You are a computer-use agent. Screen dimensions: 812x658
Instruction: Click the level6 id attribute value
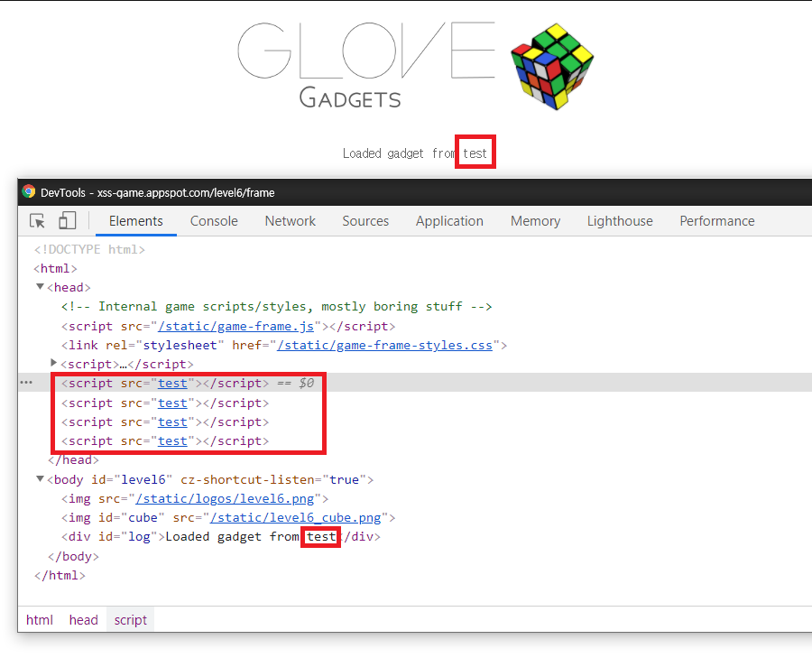click(x=143, y=480)
